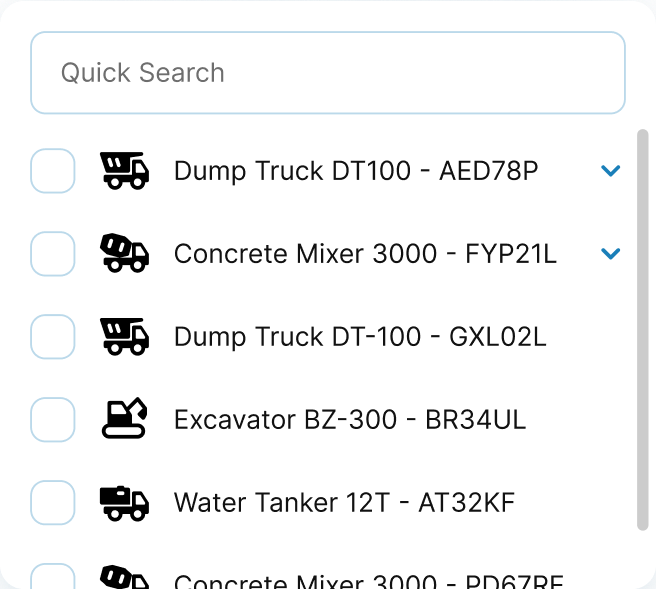Focus the Quick Search input field
The height and width of the screenshot is (589, 656).
coord(328,73)
